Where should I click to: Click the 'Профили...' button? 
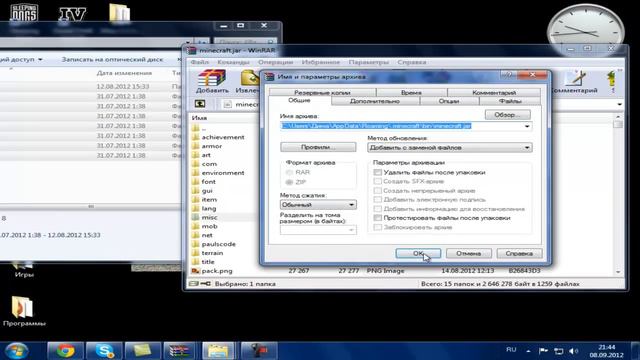coord(318,147)
